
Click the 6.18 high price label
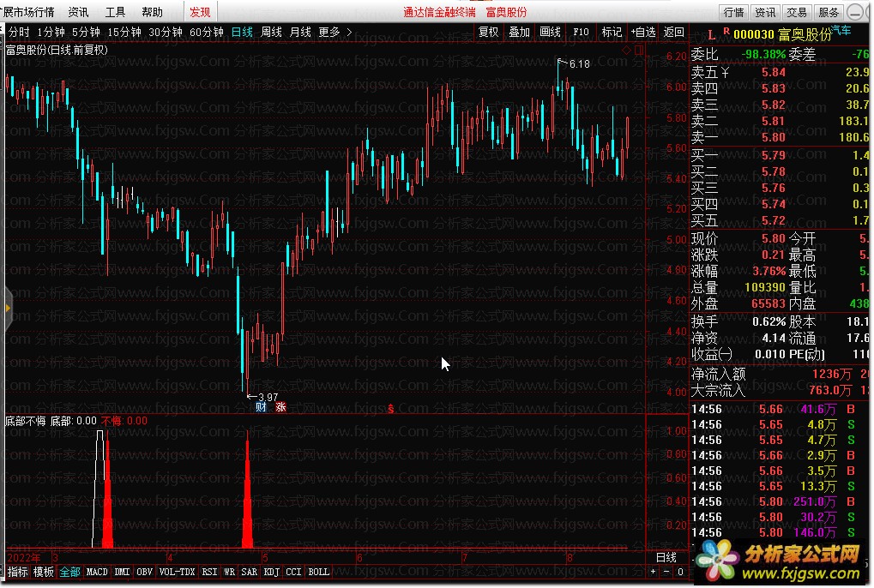point(580,64)
